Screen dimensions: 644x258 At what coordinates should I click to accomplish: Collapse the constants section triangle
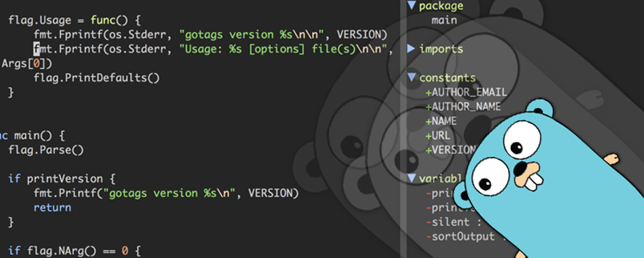[x=411, y=77]
